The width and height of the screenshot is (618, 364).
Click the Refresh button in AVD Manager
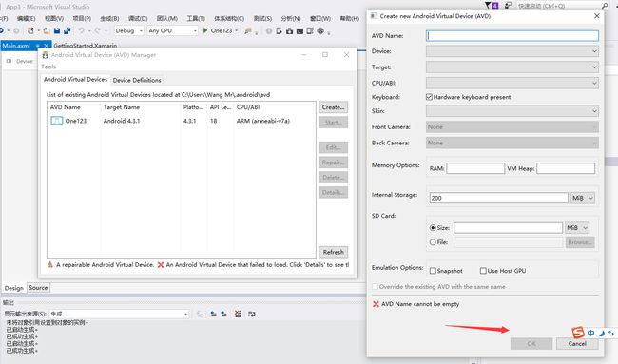click(334, 252)
